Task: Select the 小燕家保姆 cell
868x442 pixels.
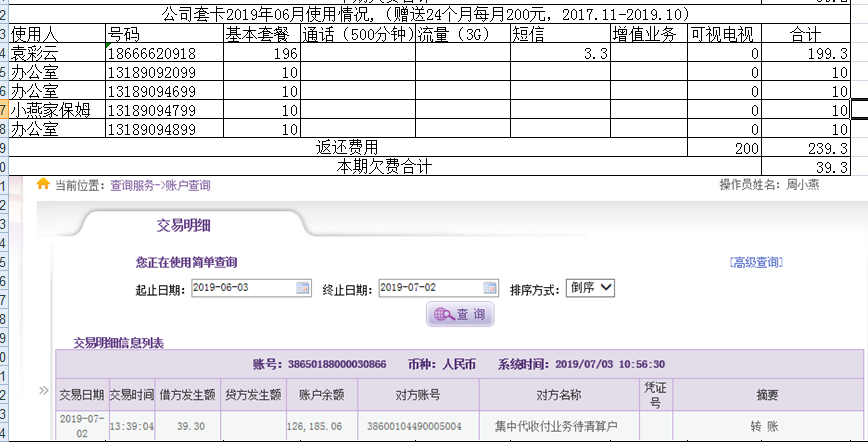Action: [x=56, y=110]
